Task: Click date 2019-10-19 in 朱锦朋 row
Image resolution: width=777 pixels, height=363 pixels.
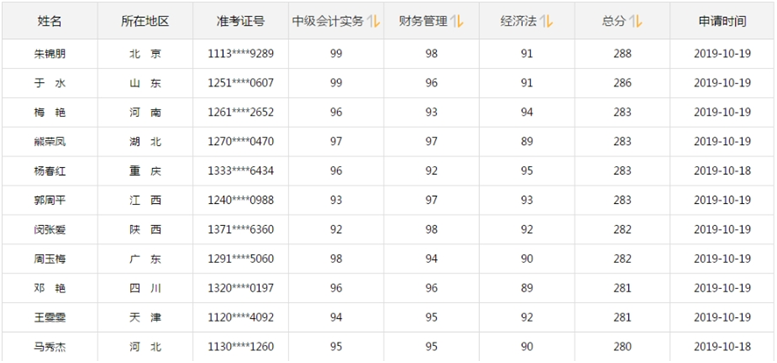Action: coord(722,54)
